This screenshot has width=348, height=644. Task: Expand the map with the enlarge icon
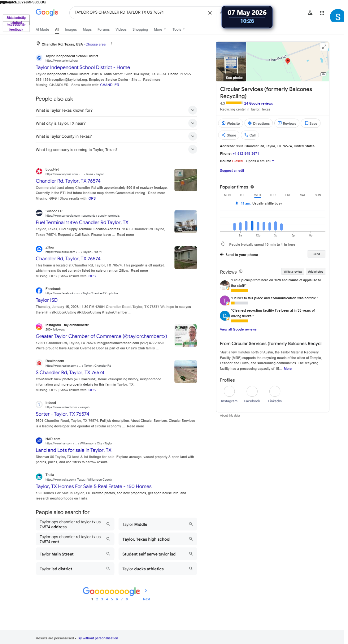[x=324, y=46]
